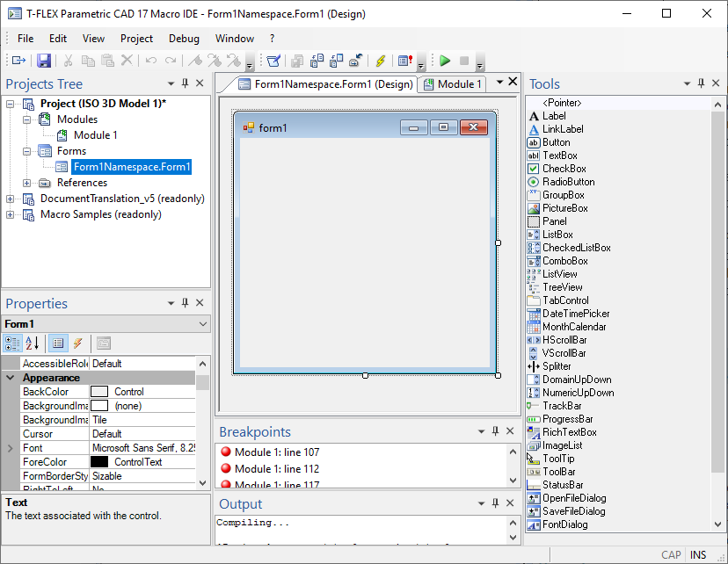Expand the References tree node
728x564 pixels.
pyautogui.click(x=27, y=183)
